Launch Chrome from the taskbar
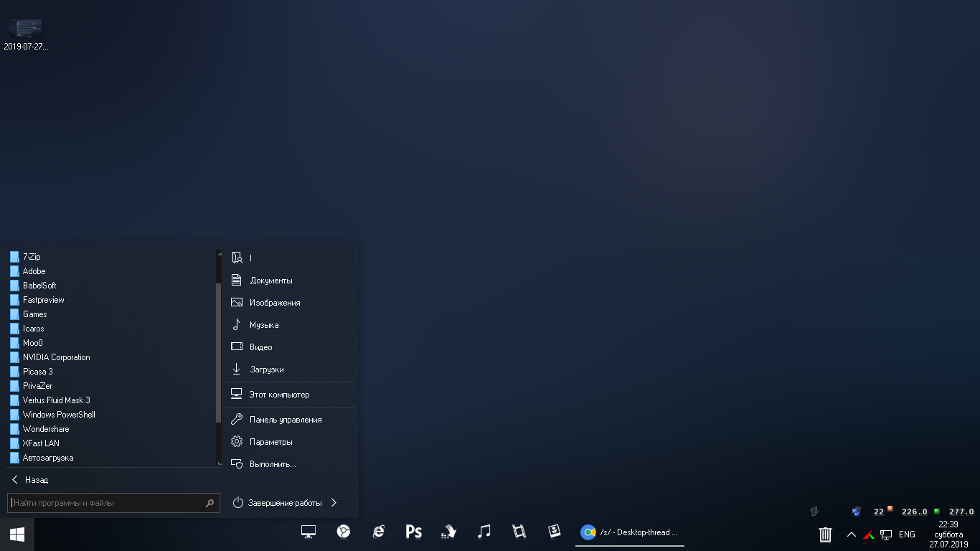This screenshot has width=980, height=551. tap(344, 532)
